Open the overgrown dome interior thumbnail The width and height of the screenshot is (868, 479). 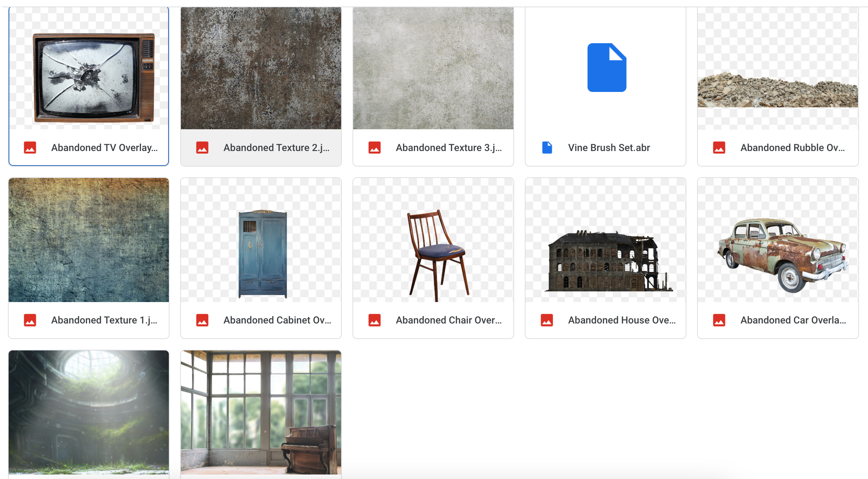click(89, 412)
